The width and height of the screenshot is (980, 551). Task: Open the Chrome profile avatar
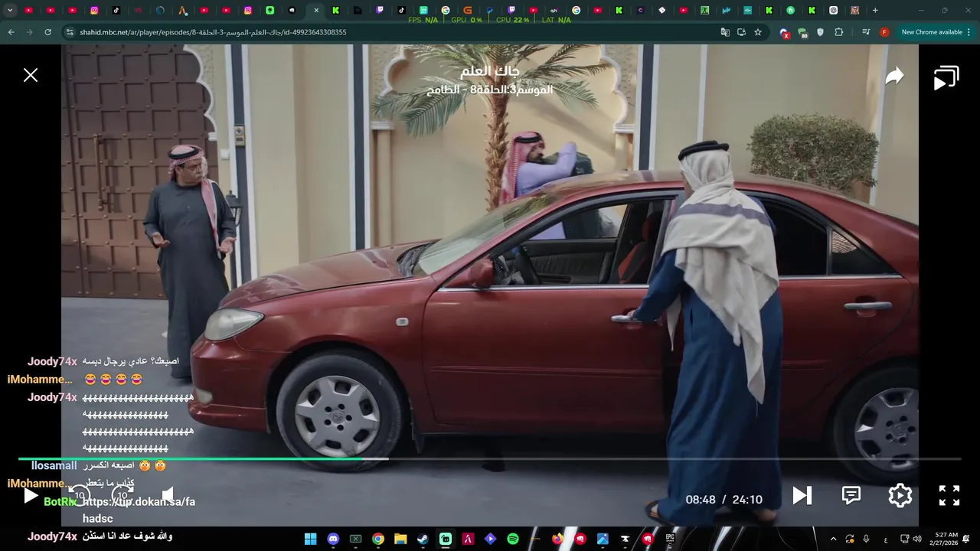(884, 32)
